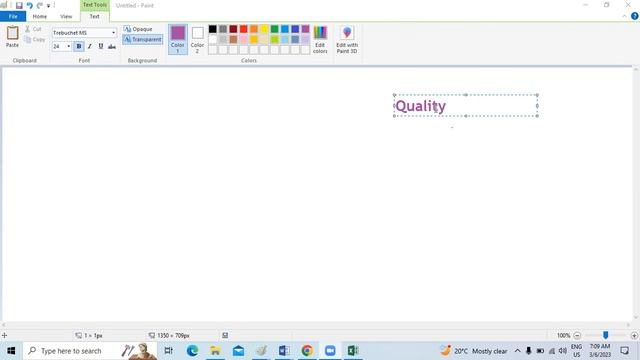Open the weather widget showing 20°C
This screenshot has width=640, height=360.
point(473,351)
